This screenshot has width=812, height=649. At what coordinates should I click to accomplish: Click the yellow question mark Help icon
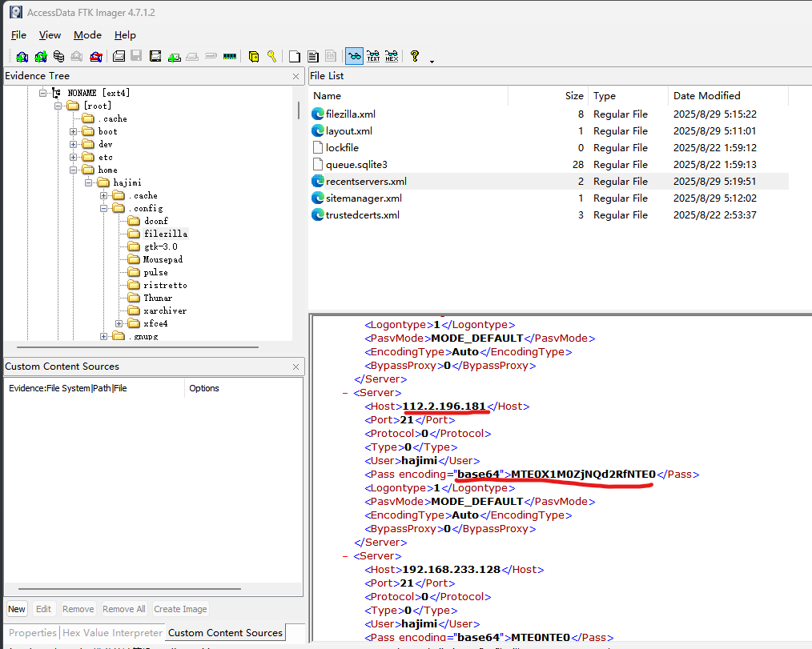click(x=414, y=56)
